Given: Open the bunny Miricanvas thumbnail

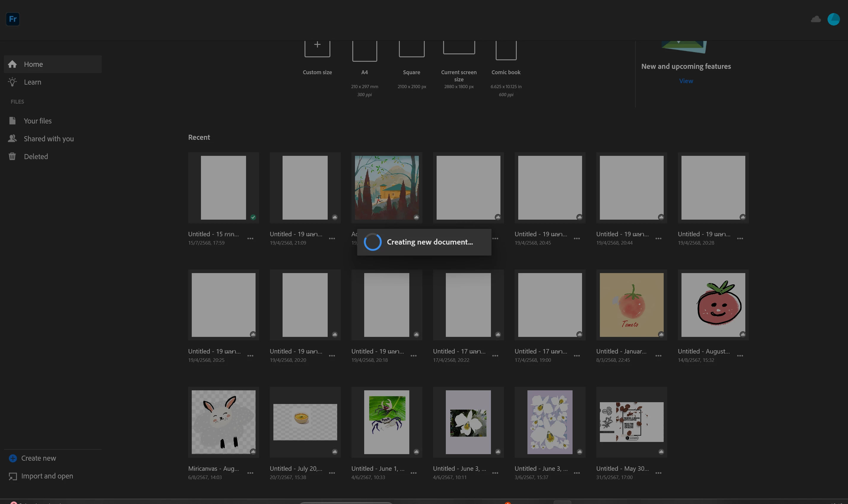Looking at the screenshot, I should click(224, 422).
